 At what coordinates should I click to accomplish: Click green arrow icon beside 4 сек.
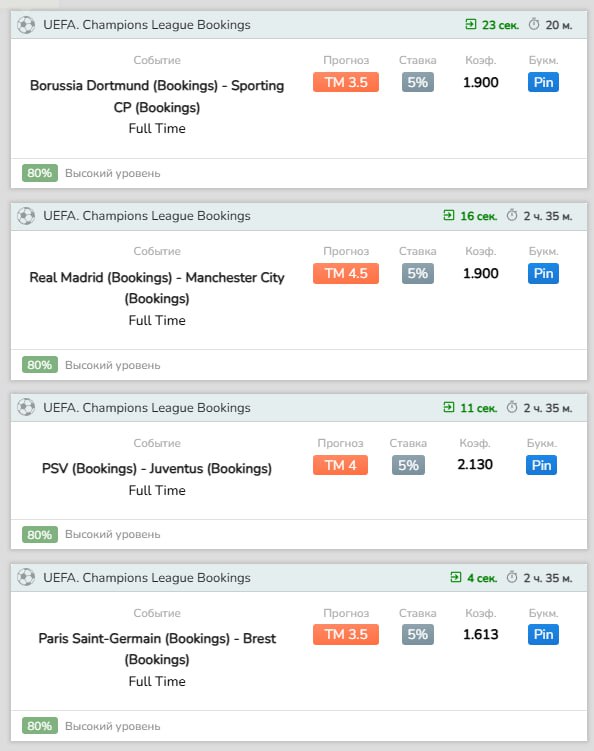pos(456,577)
